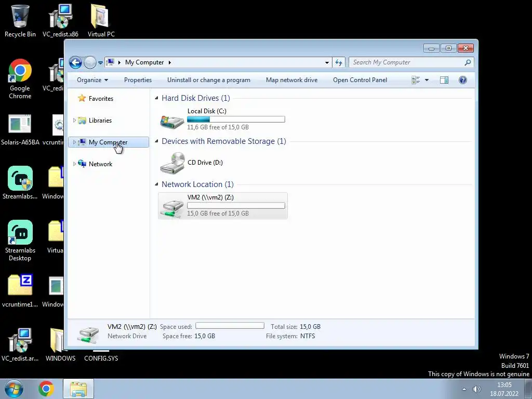Click Open Control Panel

pos(360,80)
